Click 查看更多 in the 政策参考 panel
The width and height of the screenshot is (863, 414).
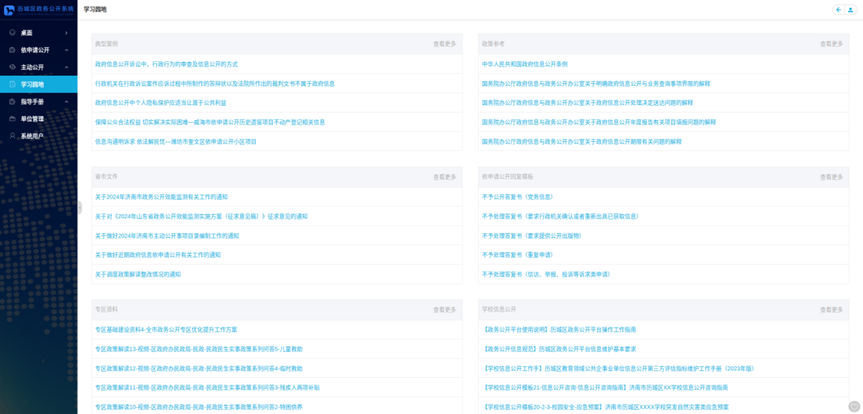click(x=831, y=44)
